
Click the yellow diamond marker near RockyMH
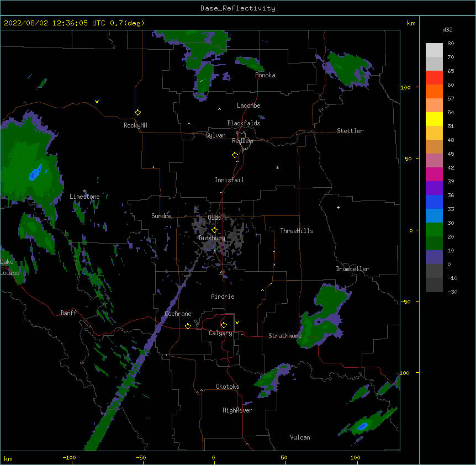137,113
